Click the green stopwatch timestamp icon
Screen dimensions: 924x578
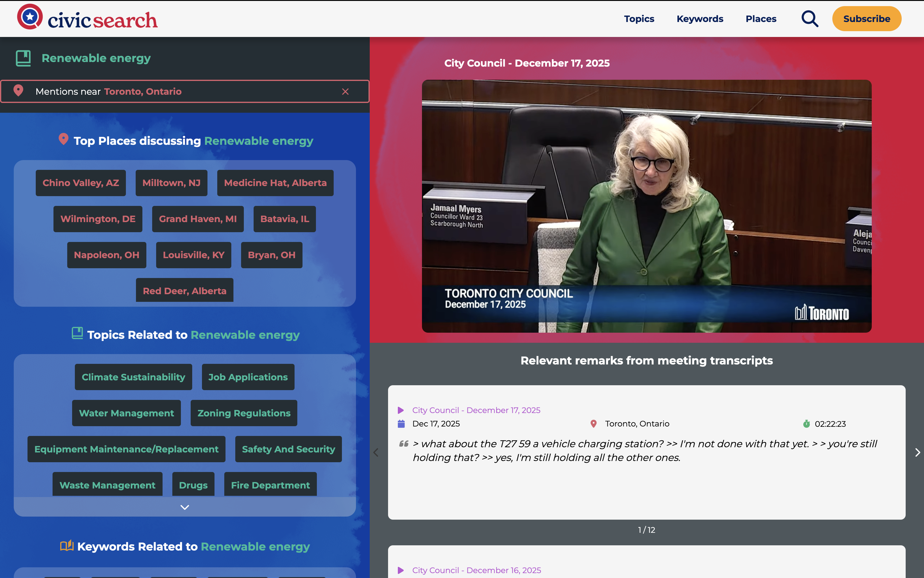(x=806, y=423)
